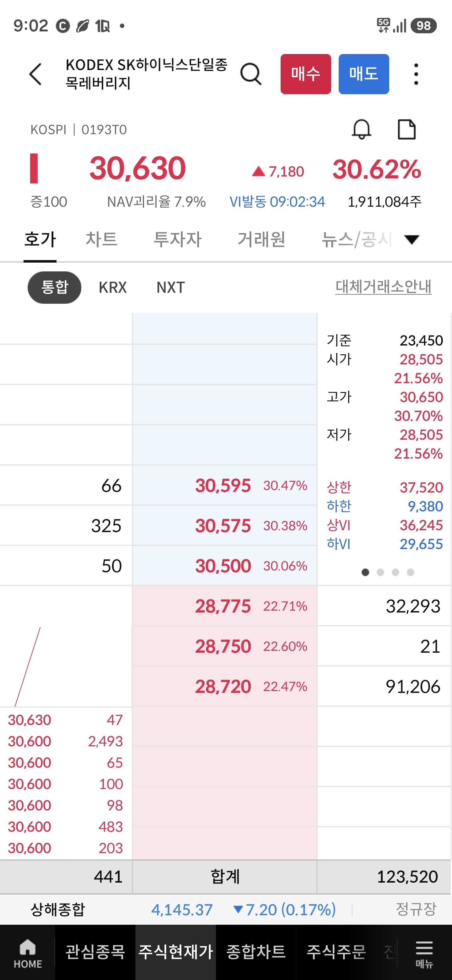Open the hamburger 메뉴 icon

coord(424,952)
